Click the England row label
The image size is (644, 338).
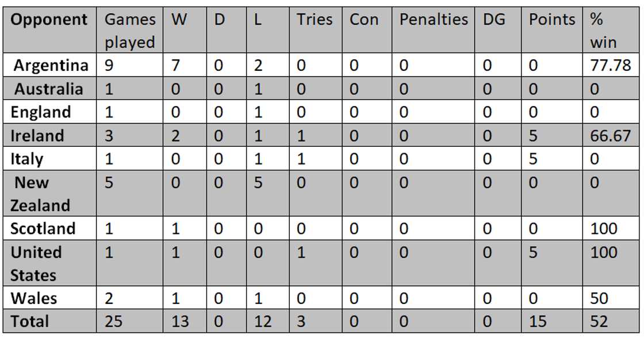(x=41, y=112)
